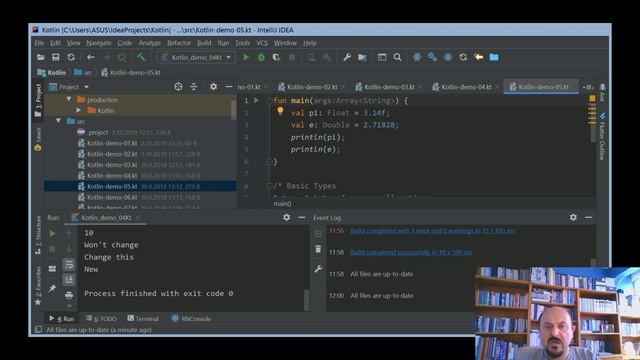Click the green Run button in main toolbar

tap(246, 58)
